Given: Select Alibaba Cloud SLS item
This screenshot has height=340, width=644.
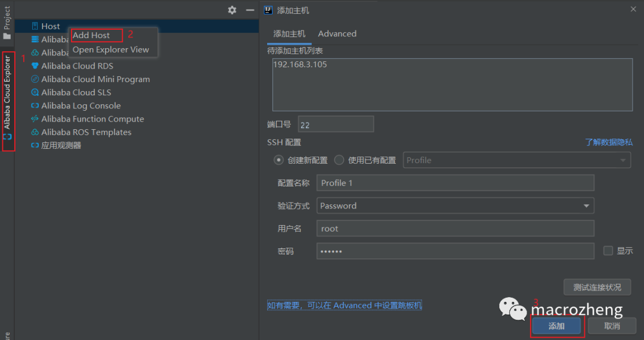Looking at the screenshot, I should coord(76,92).
